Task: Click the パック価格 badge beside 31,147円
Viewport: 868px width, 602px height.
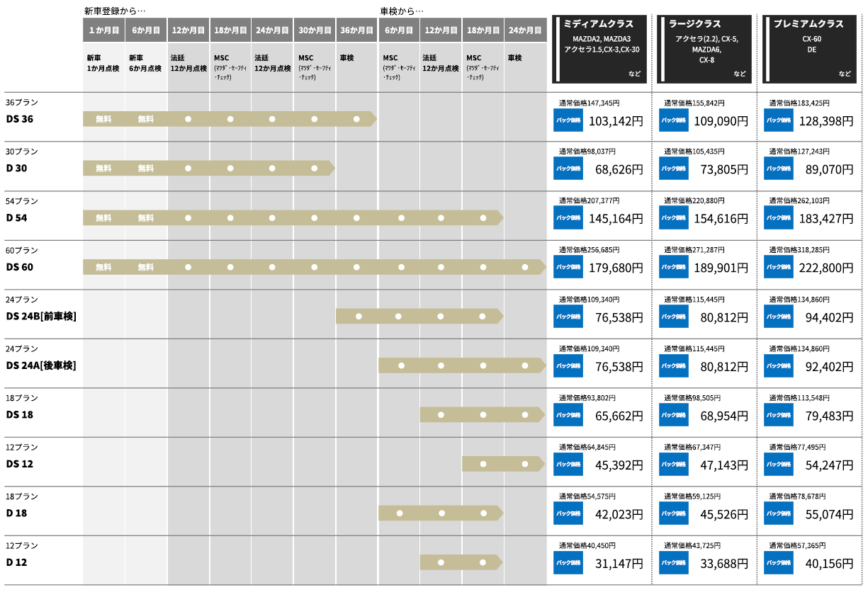Action: (x=568, y=562)
